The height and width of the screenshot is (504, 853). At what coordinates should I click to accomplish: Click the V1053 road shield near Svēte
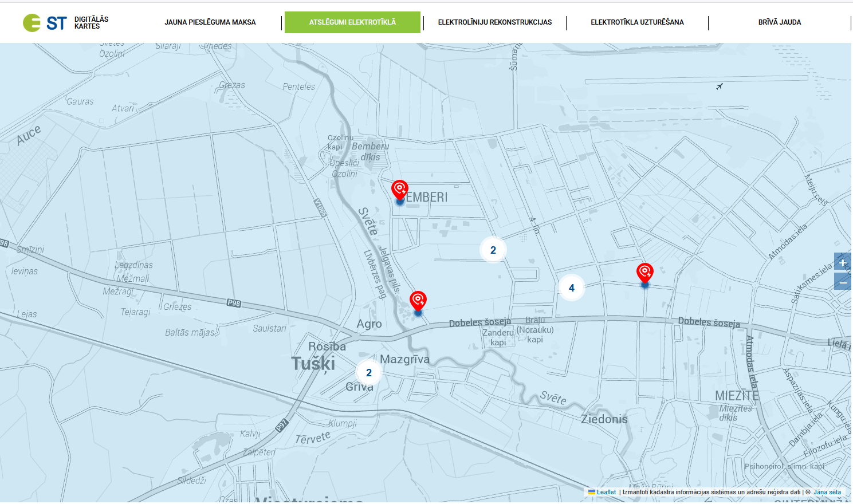pyautogui.click(x=320, y=207)
